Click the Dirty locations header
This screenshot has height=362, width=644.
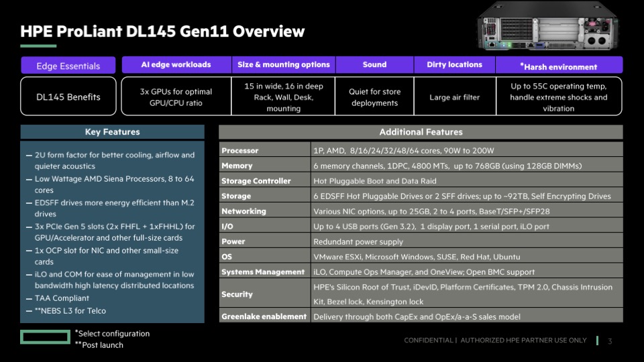click(x=454, y=65)
